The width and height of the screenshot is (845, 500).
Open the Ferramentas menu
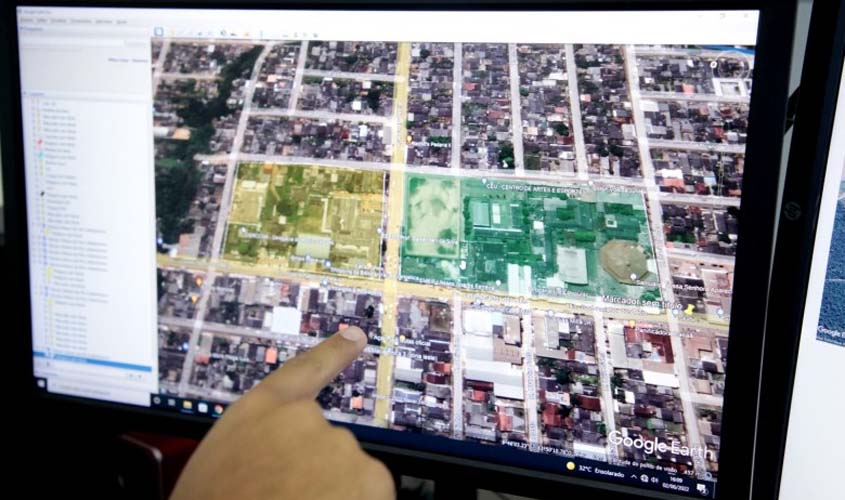pyautogui.click(x=81, y=21)
